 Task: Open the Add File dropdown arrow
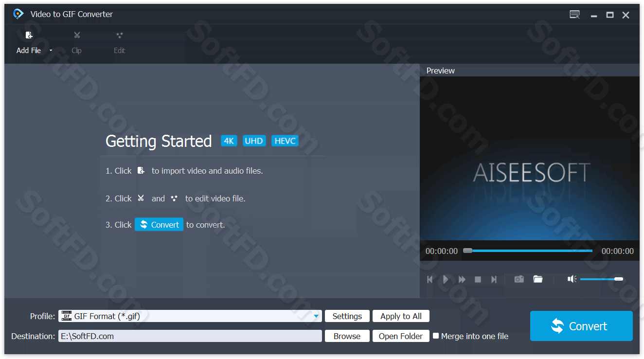(51, 51)
